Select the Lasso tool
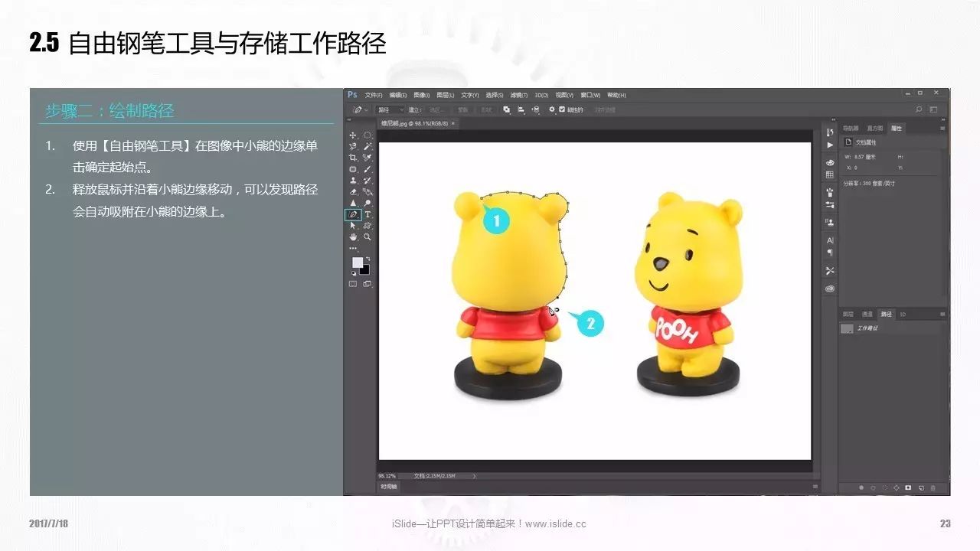This screenshot has height=551, width=980. (x=353, y=146)
